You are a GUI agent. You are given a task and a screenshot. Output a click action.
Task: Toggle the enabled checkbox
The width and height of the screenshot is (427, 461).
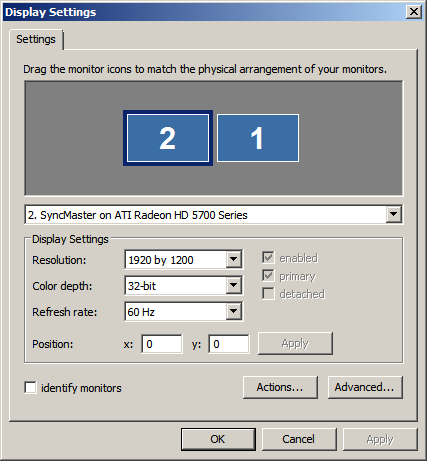(268, 258)
